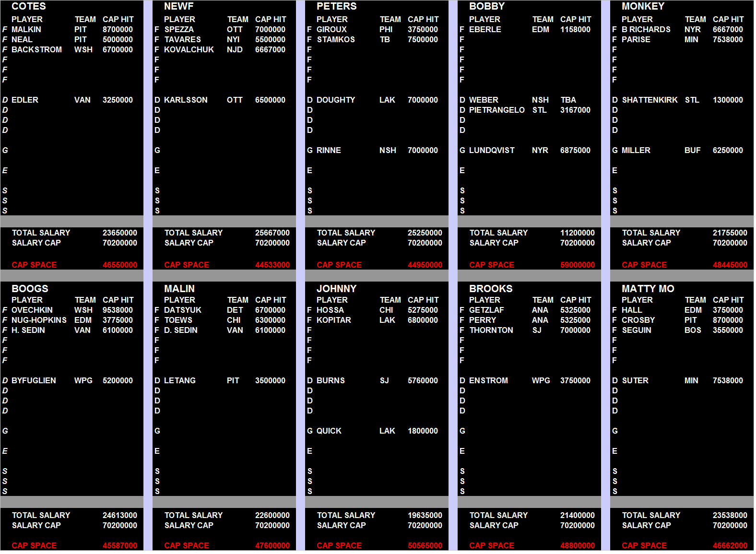The width and height of the screenshot is (756, 554).
Task: Select the GETZLAF player cell
Action: tap(486, 310)
